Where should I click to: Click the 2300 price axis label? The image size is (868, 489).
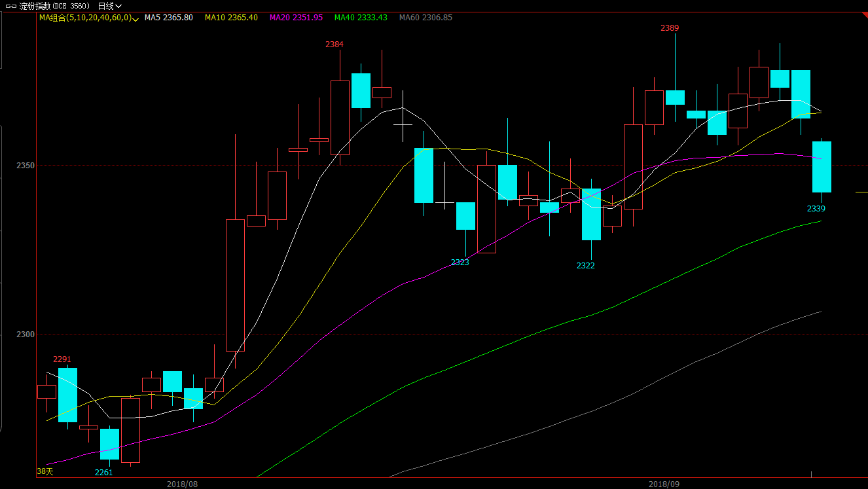click(x=26, y=335)
